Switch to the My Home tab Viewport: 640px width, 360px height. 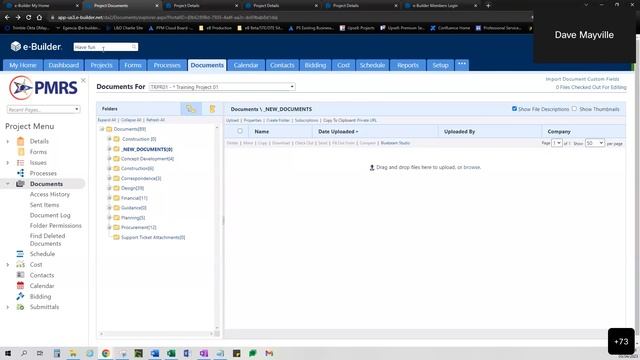[22, 65]
